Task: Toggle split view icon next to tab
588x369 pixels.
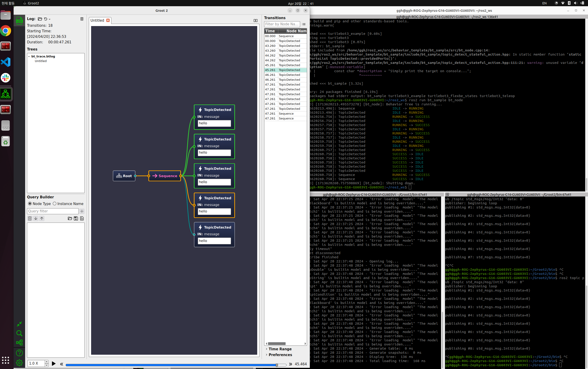Action: [255, 21]
